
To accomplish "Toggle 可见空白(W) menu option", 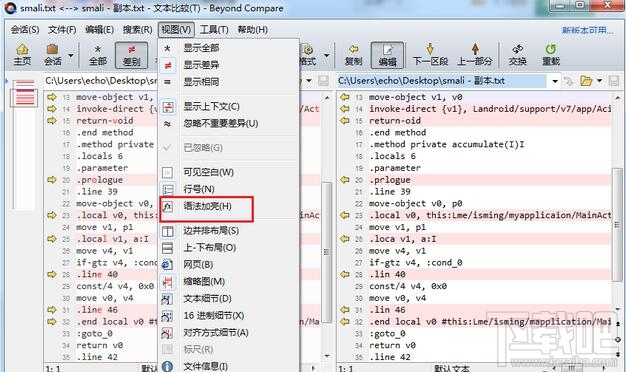I will tap(228, 172).
